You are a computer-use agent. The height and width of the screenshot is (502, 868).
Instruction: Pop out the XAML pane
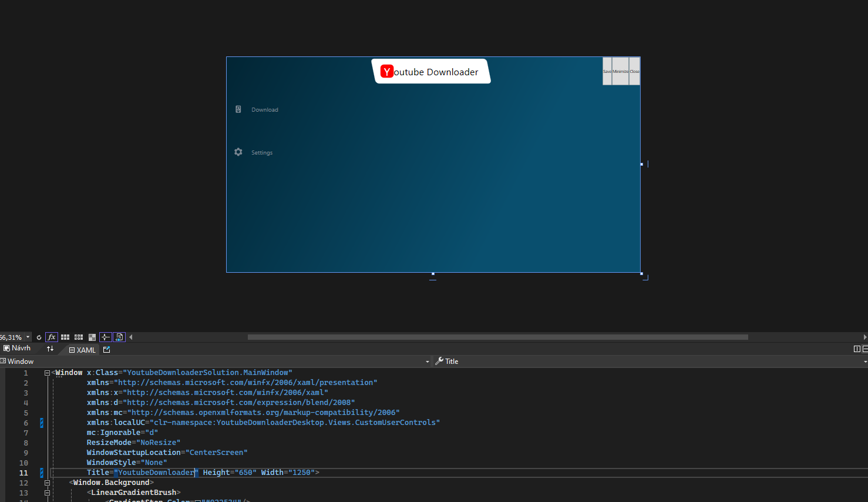[x=106, y=350]
